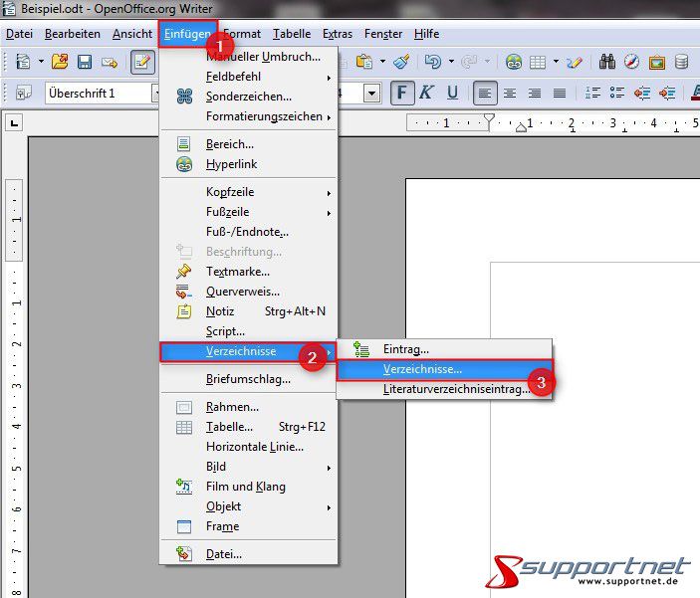Open Styles and Formatting icon left of Überschrift 1
This screenshot has width=700, height=598.
click(24, 93)
